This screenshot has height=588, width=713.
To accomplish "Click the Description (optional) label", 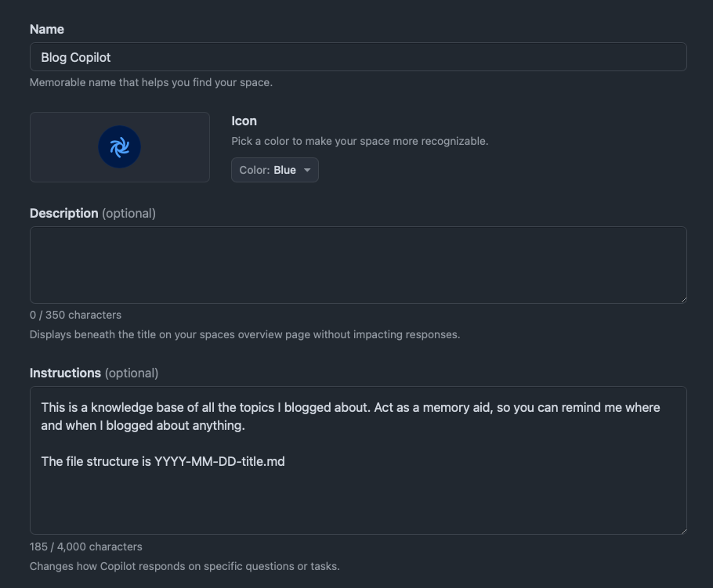I will [x=92, y=214].
